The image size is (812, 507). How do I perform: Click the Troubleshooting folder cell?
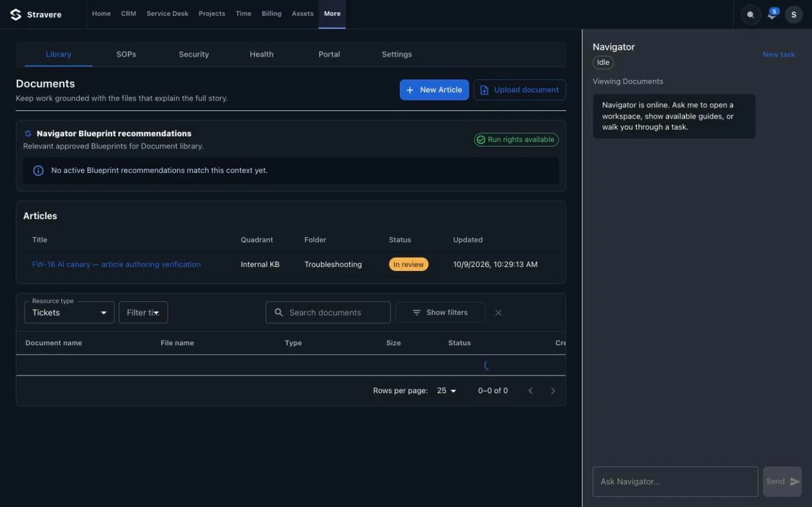pos(333,265)
